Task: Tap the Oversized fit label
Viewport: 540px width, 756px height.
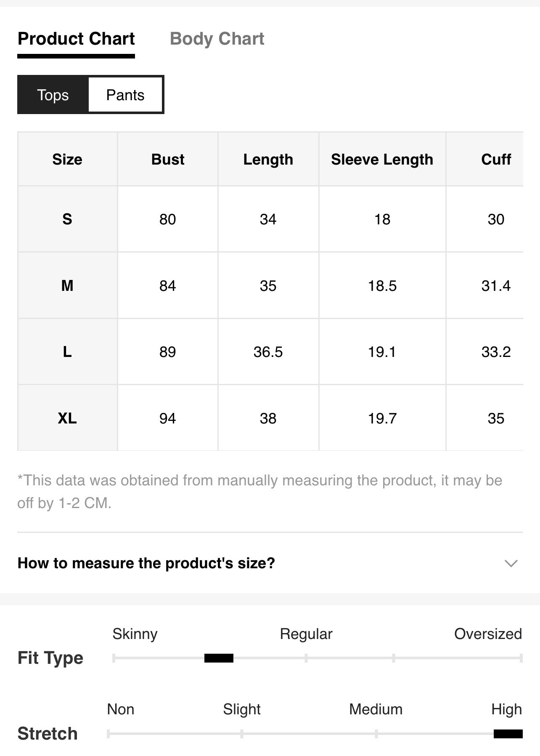Action: click(488, 634)
